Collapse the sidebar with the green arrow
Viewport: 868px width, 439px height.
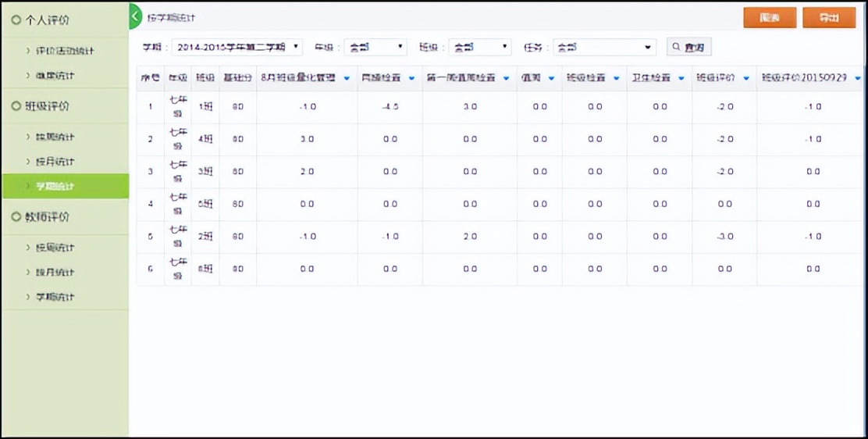pyautogui.click(x=134, y=16)
